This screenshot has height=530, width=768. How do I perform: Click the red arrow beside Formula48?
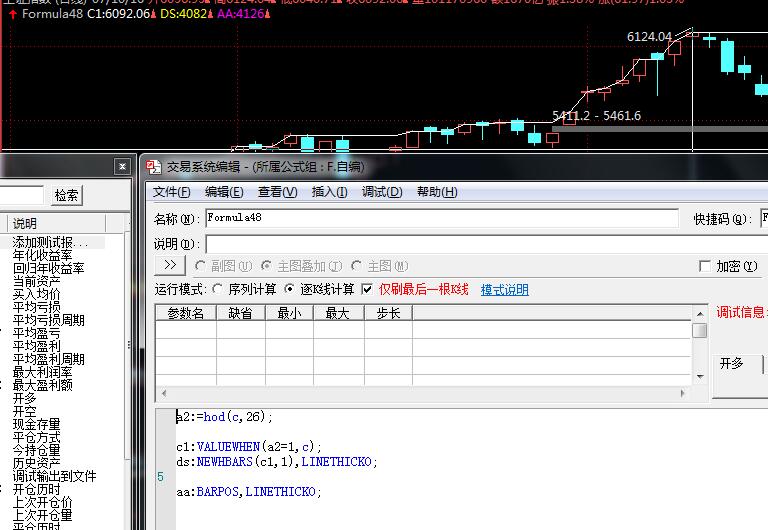13,14
